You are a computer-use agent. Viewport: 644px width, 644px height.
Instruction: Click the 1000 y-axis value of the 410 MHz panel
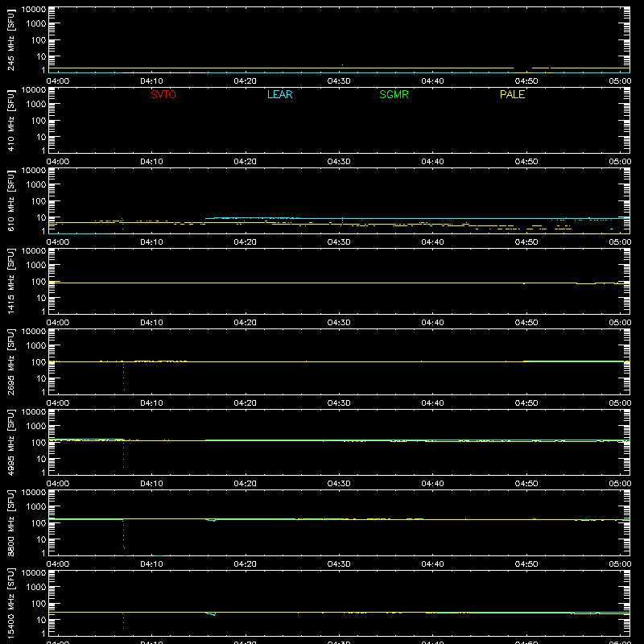(x=36, y=105)
